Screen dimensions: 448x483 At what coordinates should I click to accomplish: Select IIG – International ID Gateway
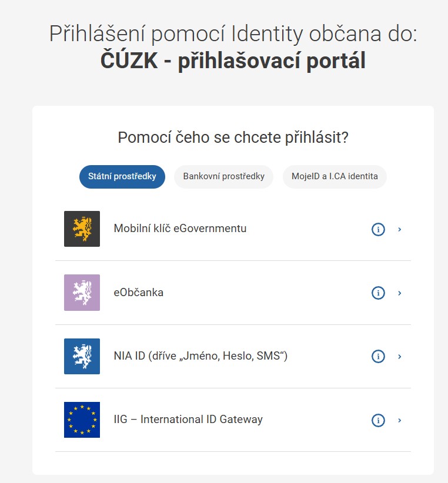(x=188, y=420)
